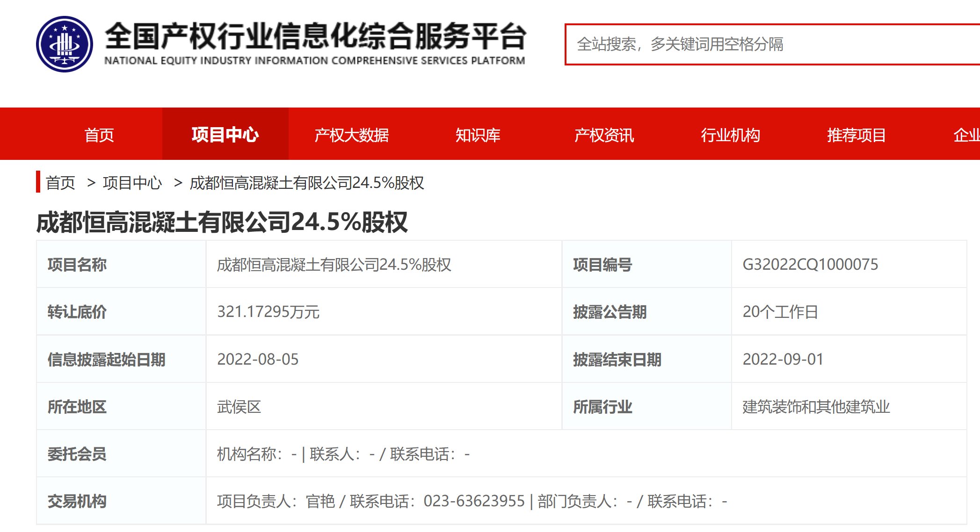
Task: Click the 项目名称 table value cell
Action: coord(384,265)
